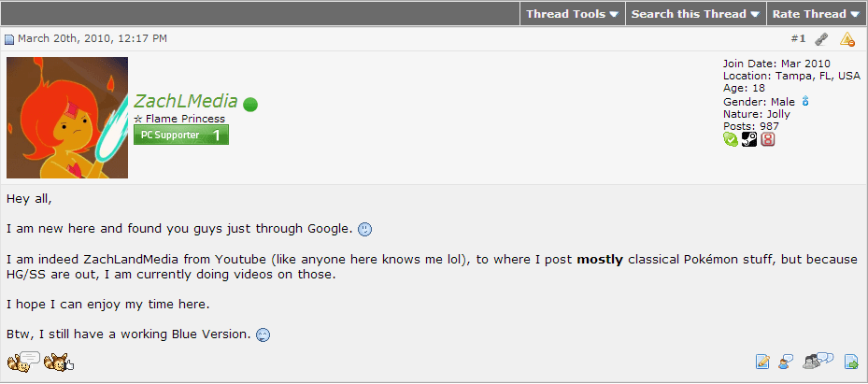This screenshot has height=384, width=868.
Task: Toggle the multi-quote icon for this post
Action: click(x=818, y=361)
